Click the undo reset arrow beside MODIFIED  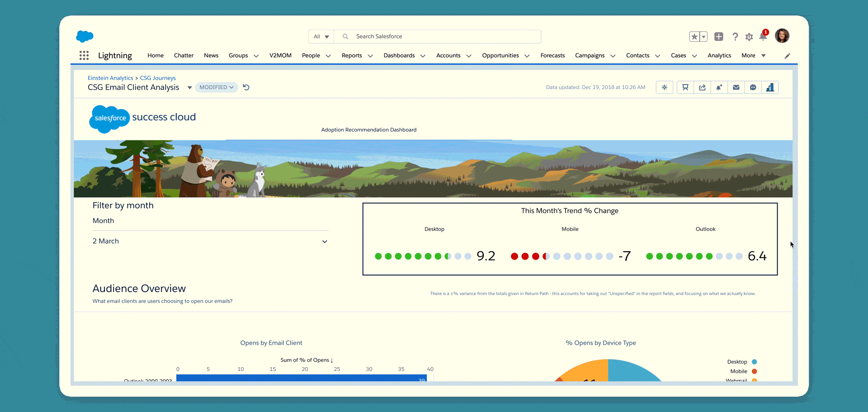click(x=246, y=87)
